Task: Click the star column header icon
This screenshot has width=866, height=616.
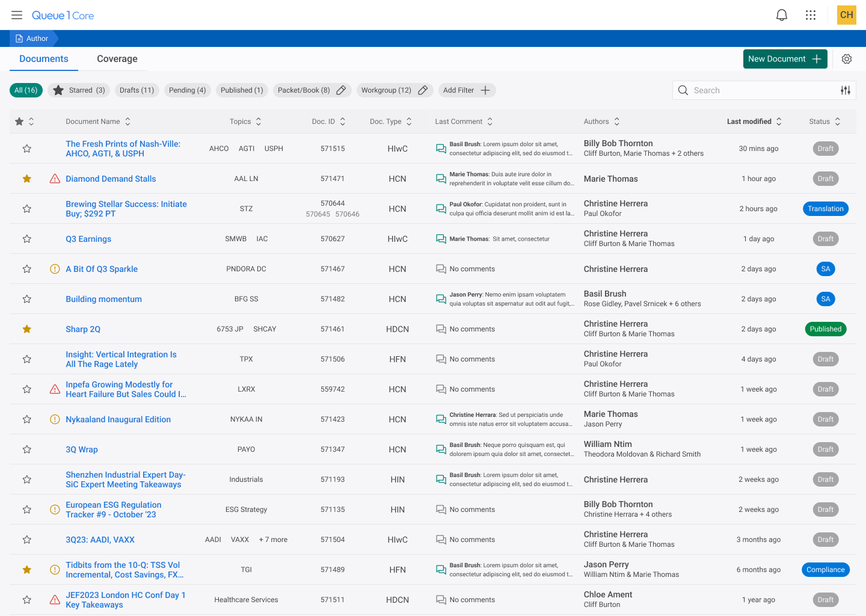Action: click(x=19, y=122)
